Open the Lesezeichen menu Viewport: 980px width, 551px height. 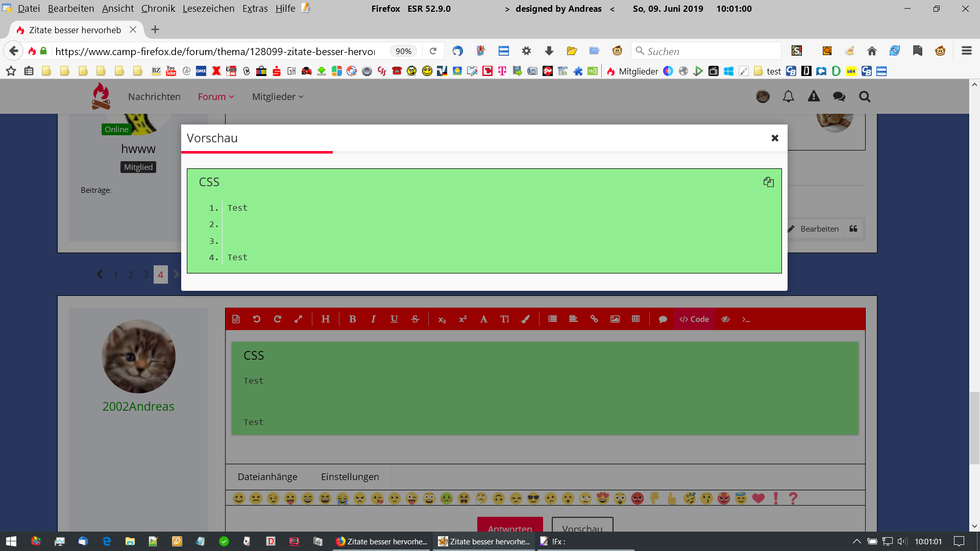(x=208, y=8)
